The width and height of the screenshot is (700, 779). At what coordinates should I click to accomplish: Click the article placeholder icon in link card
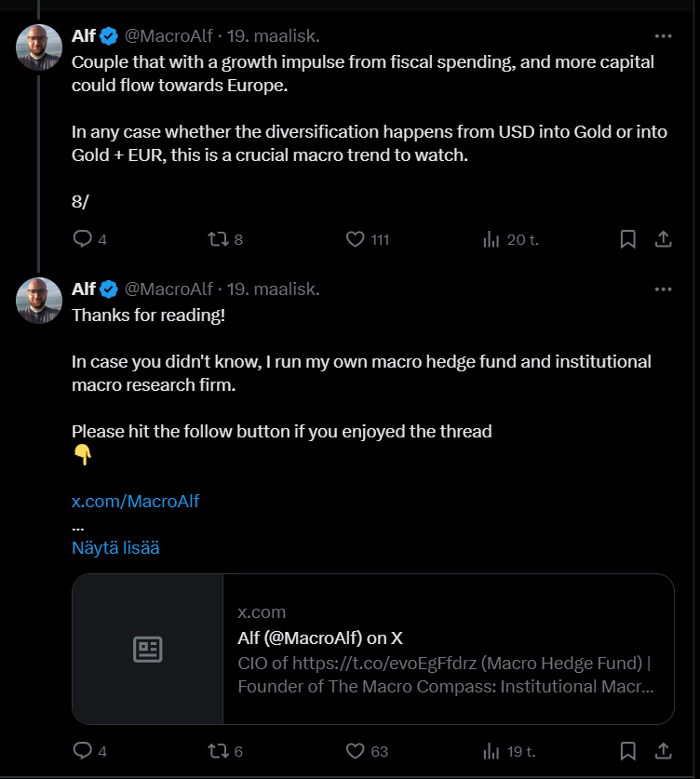(x=148, y=649)
